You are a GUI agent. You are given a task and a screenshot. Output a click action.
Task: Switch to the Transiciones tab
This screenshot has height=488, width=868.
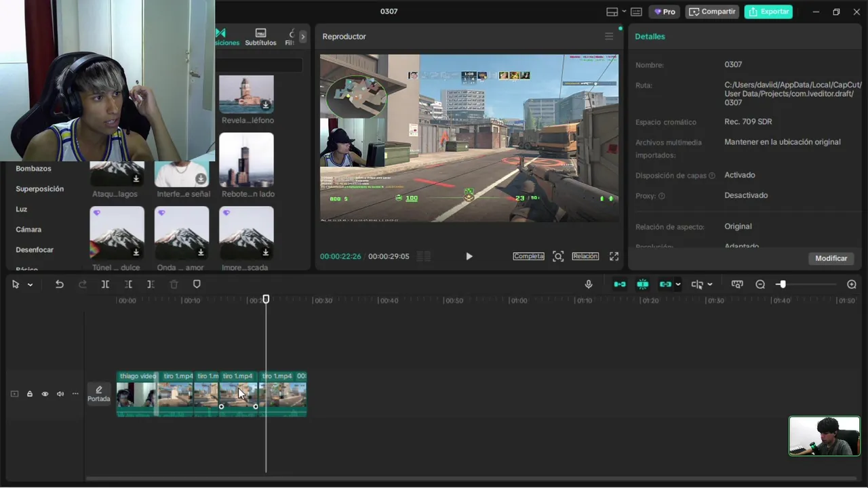(226, 37)
